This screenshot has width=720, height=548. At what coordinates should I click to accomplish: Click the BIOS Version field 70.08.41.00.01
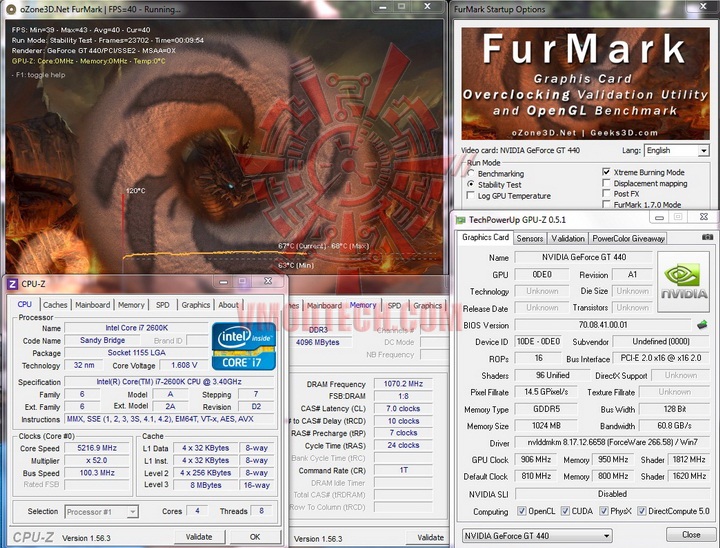[602, 325]
